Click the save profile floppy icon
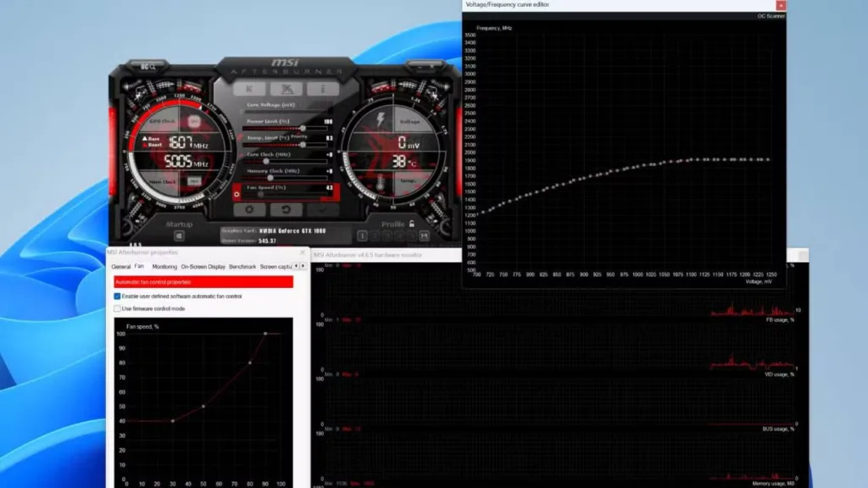The width and height of the screenshot is (868, 488). click(424, 236)
